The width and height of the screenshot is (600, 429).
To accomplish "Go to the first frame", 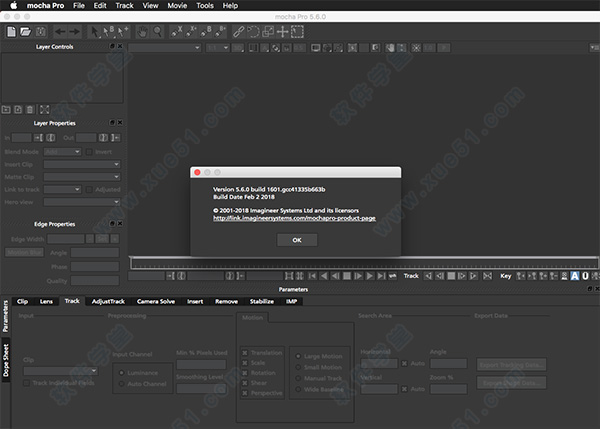I will pos(312,276).
